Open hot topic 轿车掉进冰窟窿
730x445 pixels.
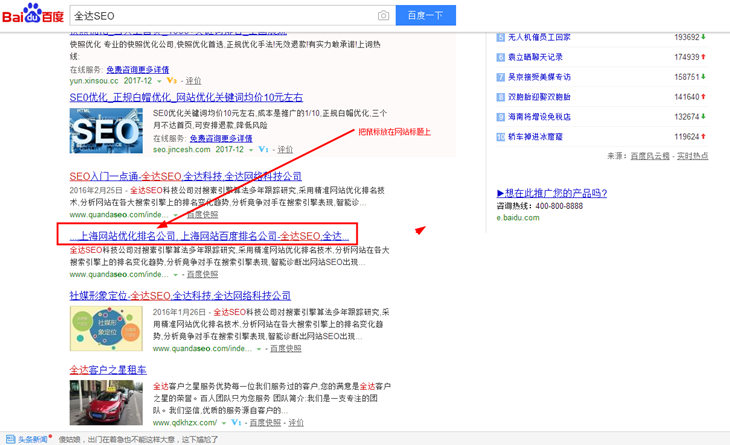[535, 137]
